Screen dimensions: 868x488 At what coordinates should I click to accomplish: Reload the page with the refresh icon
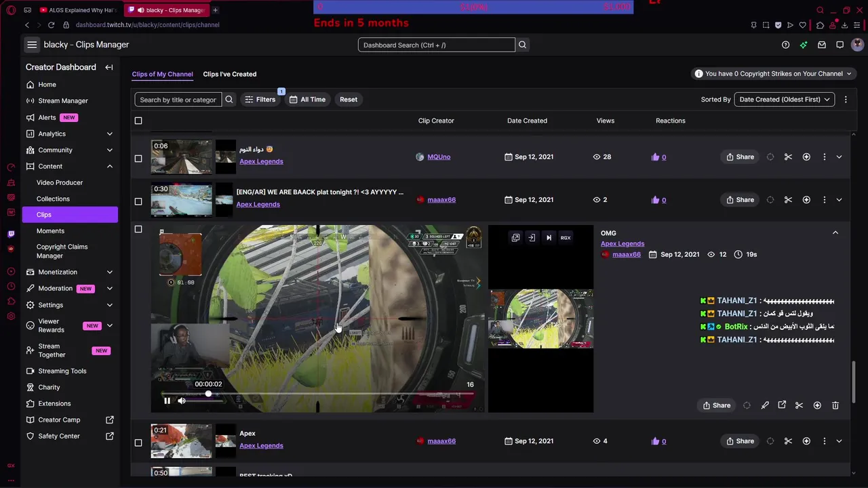(x=51, y=25)
